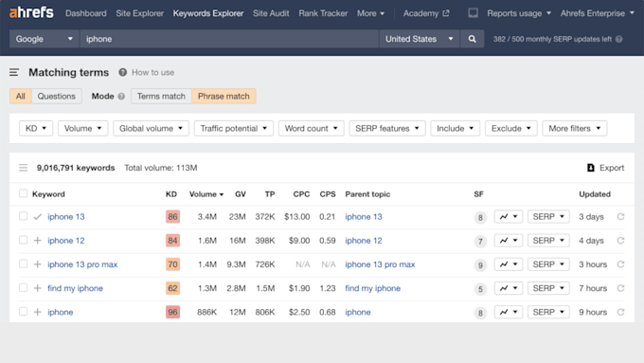Open SERP updates help icon
The height and width of the screenshot is (363, 644).
click(619, 39)
